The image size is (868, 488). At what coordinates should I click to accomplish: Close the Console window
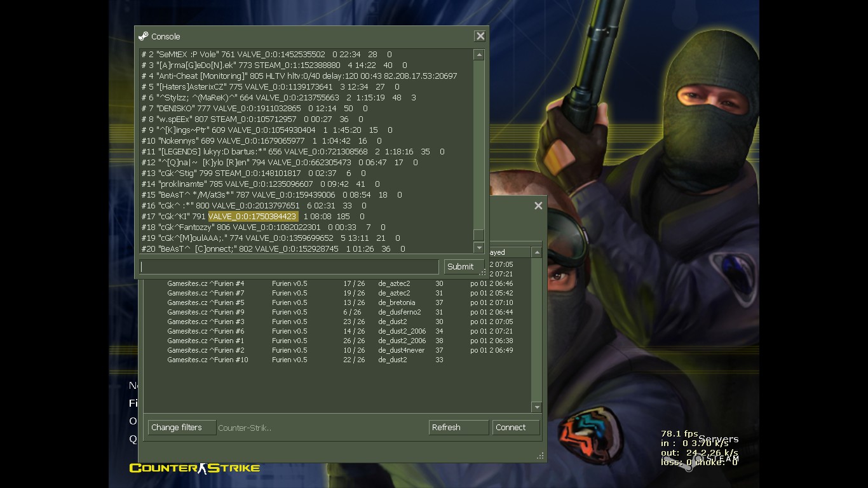480,36
